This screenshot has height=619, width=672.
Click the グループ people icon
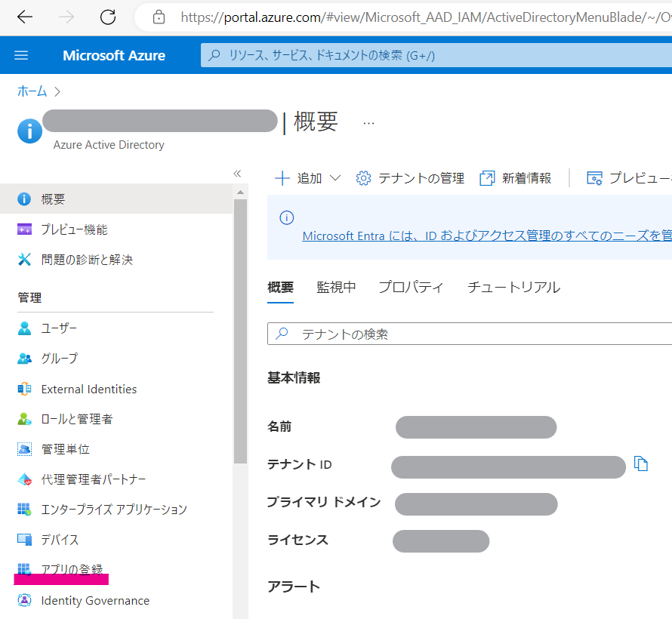point(24,359)
